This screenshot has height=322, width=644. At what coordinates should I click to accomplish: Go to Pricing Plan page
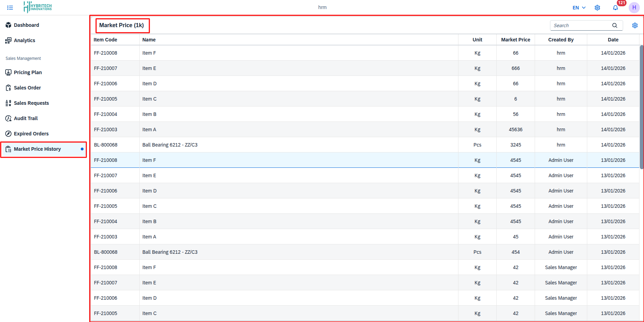[x=28, y=72]
